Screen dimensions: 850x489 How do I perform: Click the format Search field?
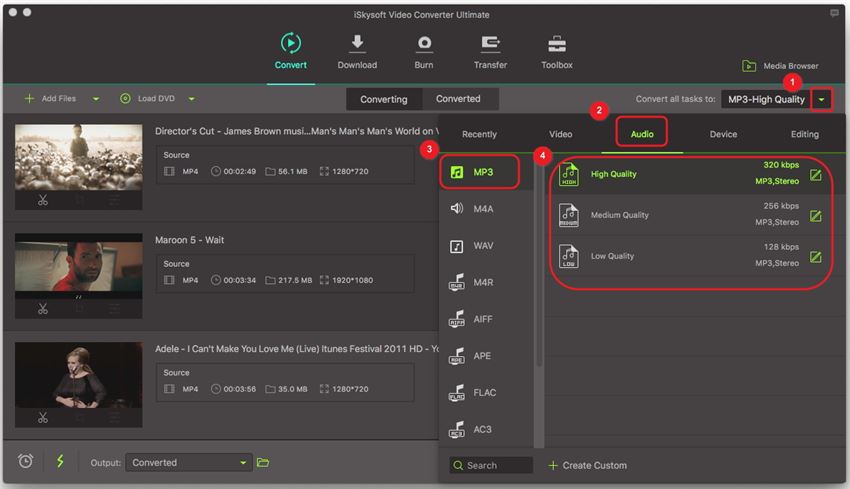point(491,465)
